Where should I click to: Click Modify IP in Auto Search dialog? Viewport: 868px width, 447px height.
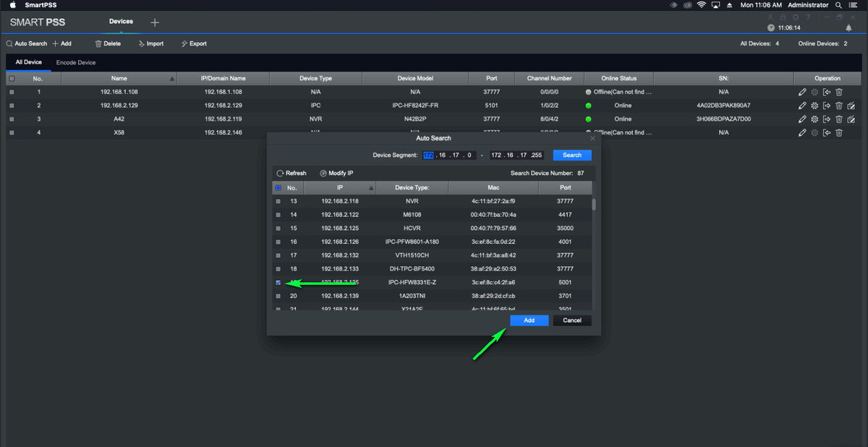pos(336,174)
